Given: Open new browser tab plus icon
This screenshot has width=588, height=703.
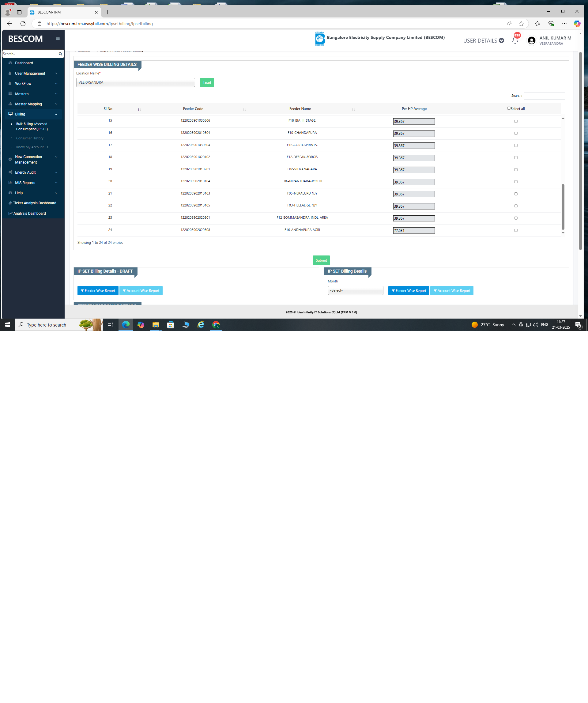Looking at the screenshot, I should point(107,12).
